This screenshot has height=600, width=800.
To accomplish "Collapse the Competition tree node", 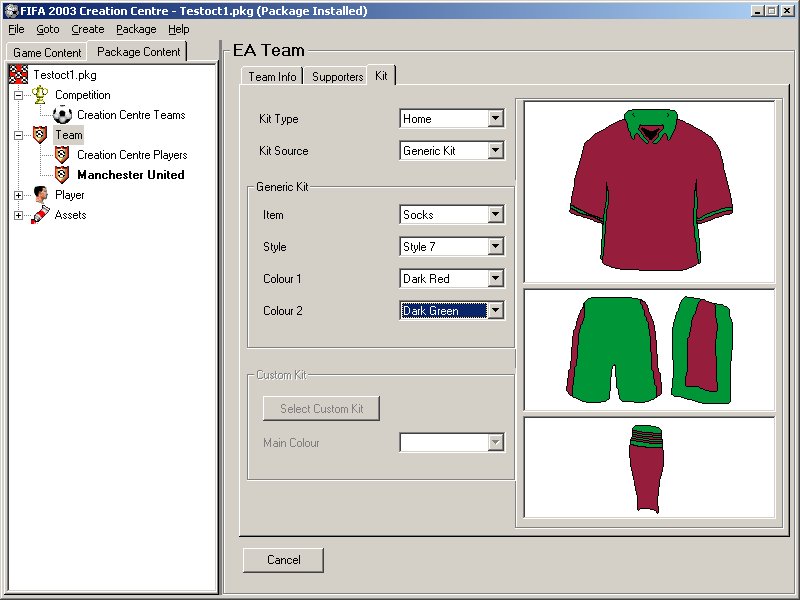I will click(x=18, y=95).
